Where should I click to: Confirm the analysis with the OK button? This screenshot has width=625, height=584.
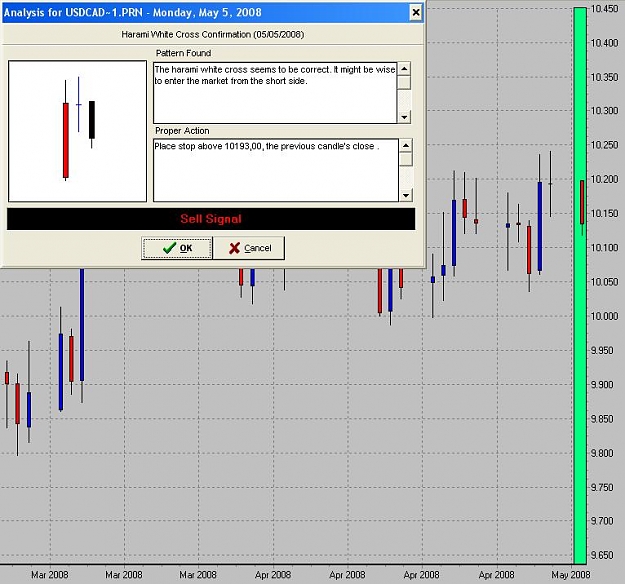(177, 248)
